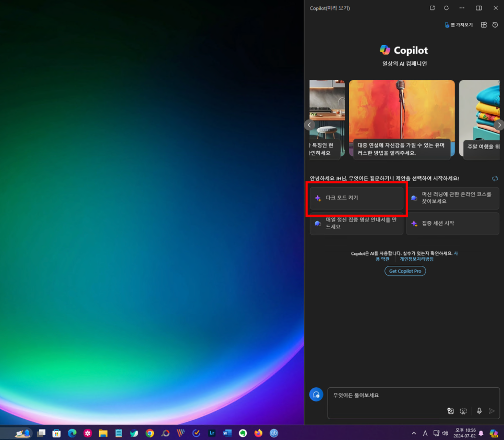Open the Whale browser taskbar icon

[x=135, y=433]
